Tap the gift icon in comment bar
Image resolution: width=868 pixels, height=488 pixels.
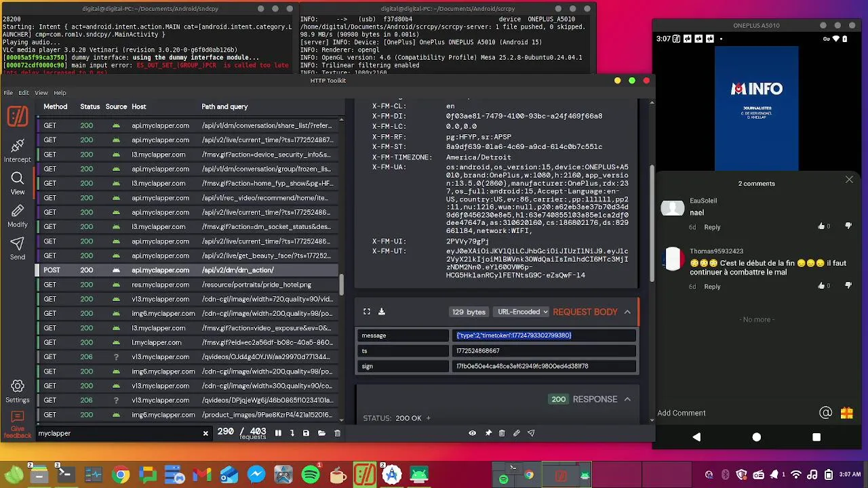[846, 413]
